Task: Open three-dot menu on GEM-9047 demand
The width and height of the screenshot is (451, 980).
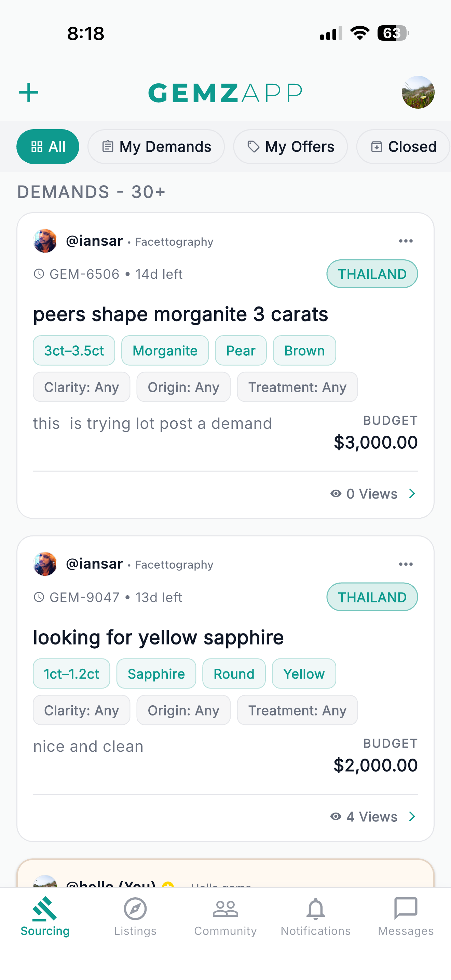Action: (406, 564)
